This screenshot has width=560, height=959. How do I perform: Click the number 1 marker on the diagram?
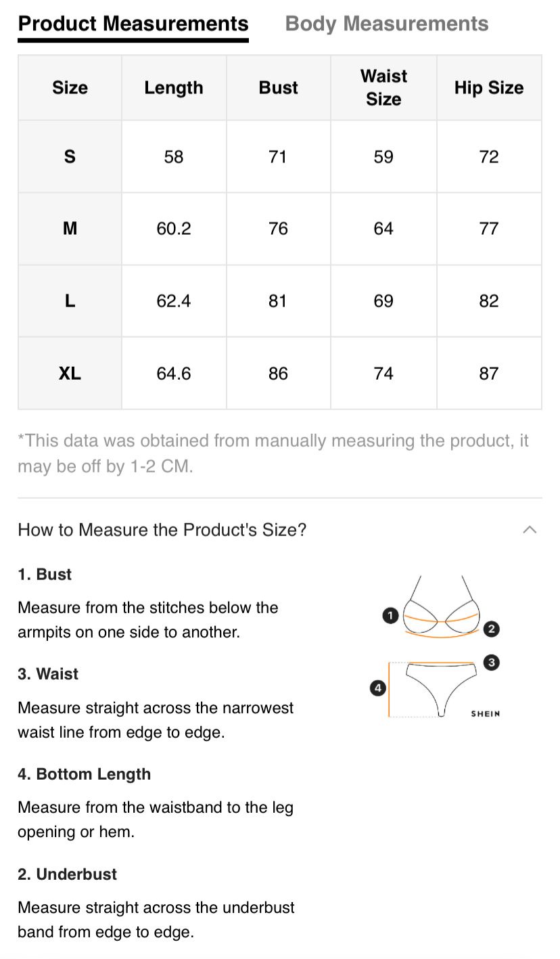tap(390, 615)
